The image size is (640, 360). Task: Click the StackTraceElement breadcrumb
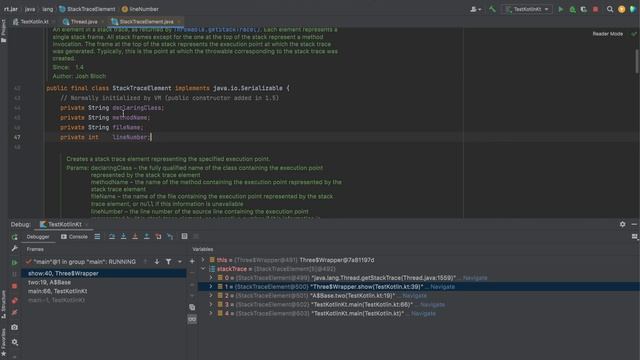pos(87,9)
